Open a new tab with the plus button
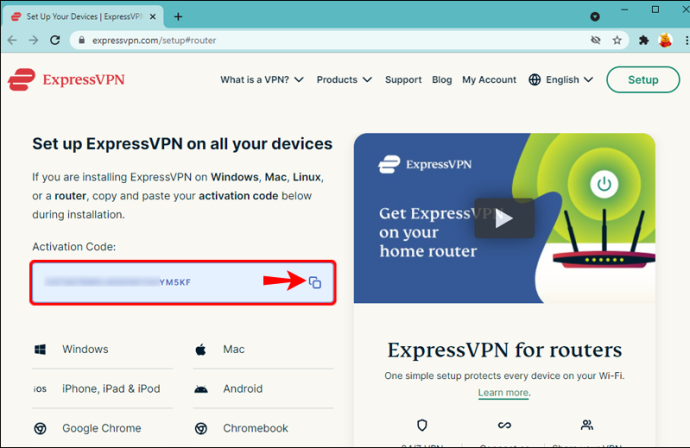The image size is (690, 448). [178, 17]
